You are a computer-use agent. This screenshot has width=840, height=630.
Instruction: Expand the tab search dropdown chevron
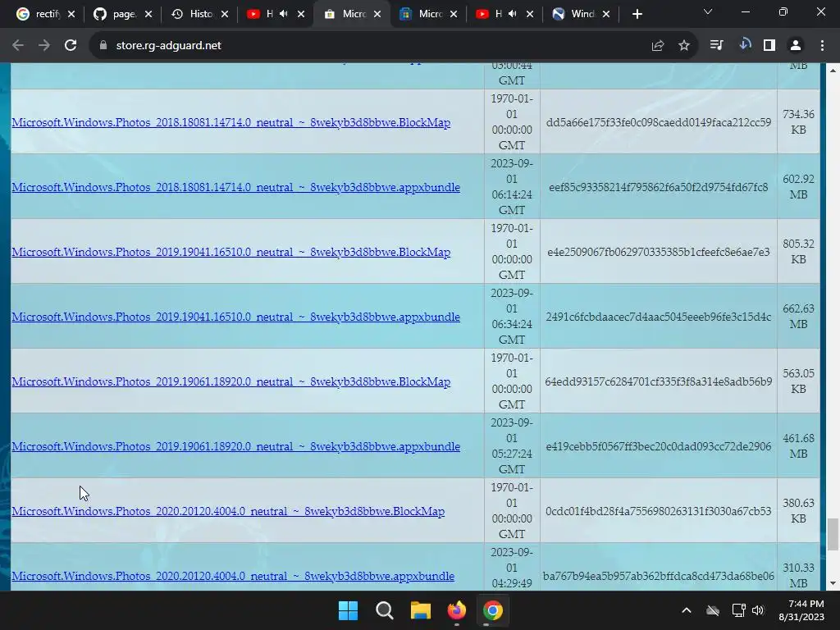tap(708, 11)
